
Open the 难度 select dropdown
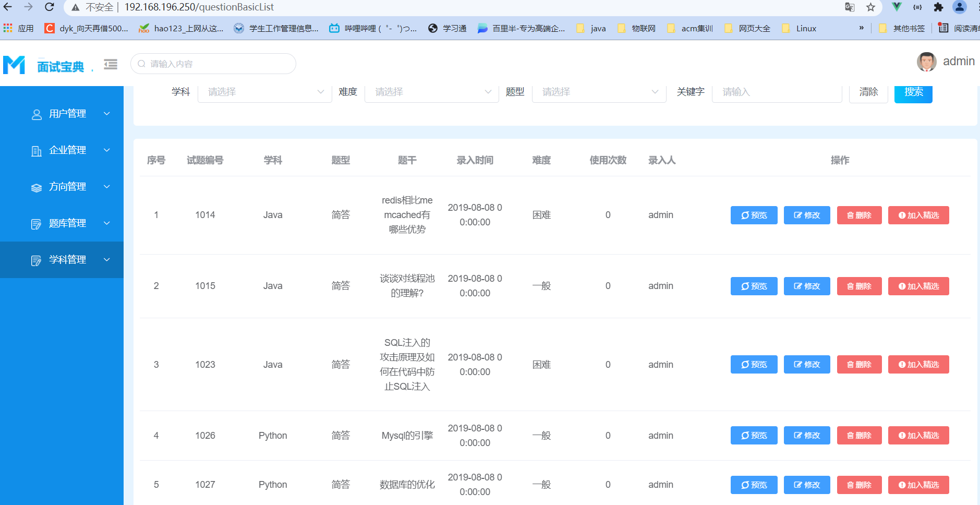(432, 92)
